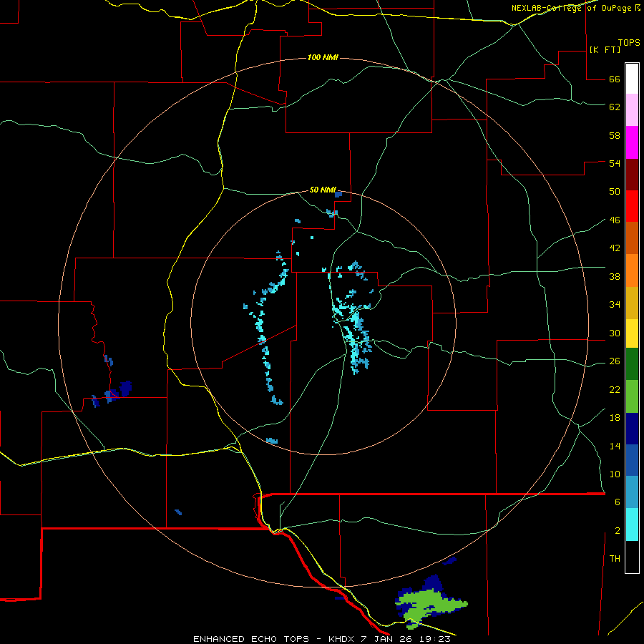Image resolution: width=644 pixels, height=644 pixels.
Task: Click the magenta legend swatch
Action: [x=632, y=142]
